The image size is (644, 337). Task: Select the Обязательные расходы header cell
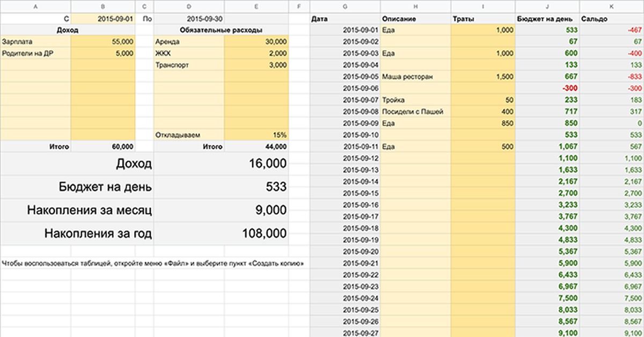point(221,30)
